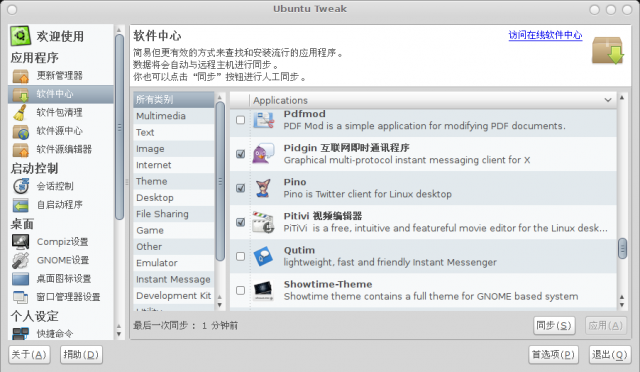Open 更新管理器 update manager icon
Viewport: 640px width, 372px height.
tap(20, 76)
